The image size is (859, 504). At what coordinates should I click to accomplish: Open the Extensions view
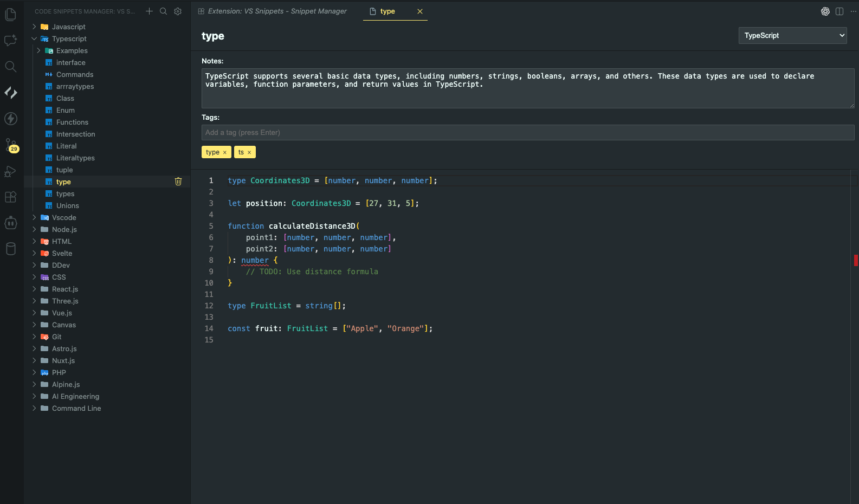coord(11,197)
